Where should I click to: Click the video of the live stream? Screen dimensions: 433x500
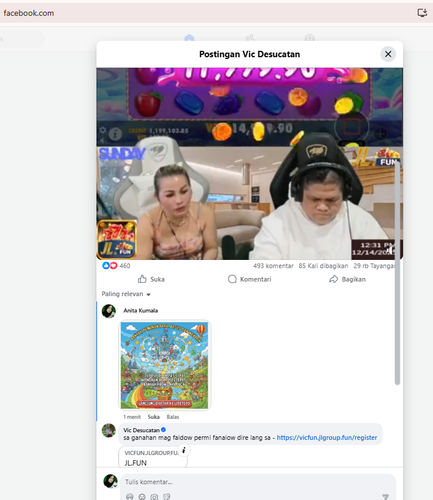coord(249,164)
